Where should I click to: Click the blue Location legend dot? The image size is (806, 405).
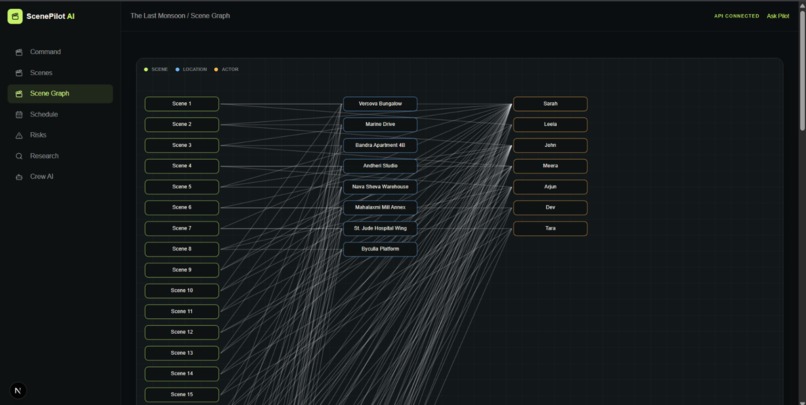[x=177, y=69]
